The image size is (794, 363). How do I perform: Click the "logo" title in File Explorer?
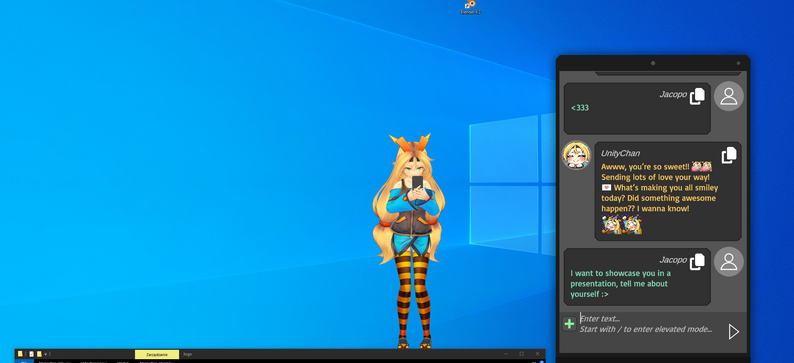[x=188, y=354]
